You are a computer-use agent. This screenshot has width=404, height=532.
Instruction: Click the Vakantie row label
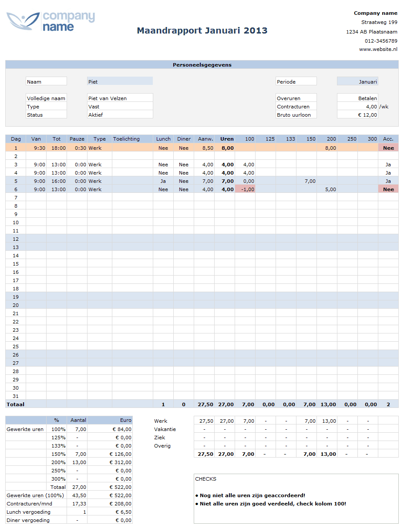[x=165, y=429]
